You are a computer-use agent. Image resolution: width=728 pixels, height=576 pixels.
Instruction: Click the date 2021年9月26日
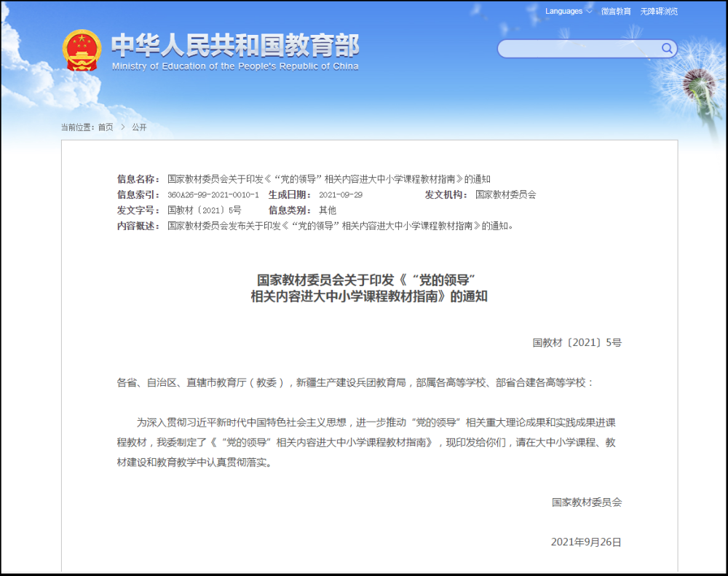[586, 542]
